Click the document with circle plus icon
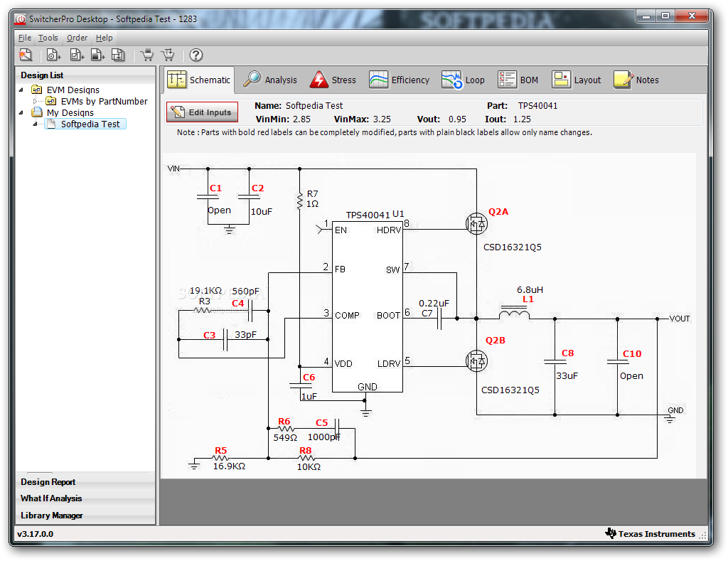Image resolution: width=728 pixels, height=561 pixels. coord(54,55)
